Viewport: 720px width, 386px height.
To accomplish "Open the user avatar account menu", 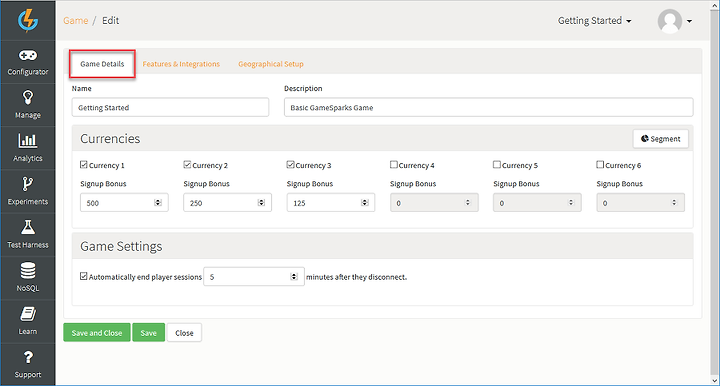I will pyautogui.click(x=675, y=21).
